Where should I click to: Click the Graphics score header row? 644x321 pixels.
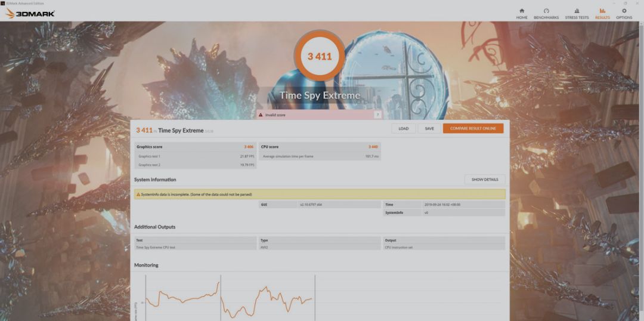pyautogui.click(x=195, y=147)
